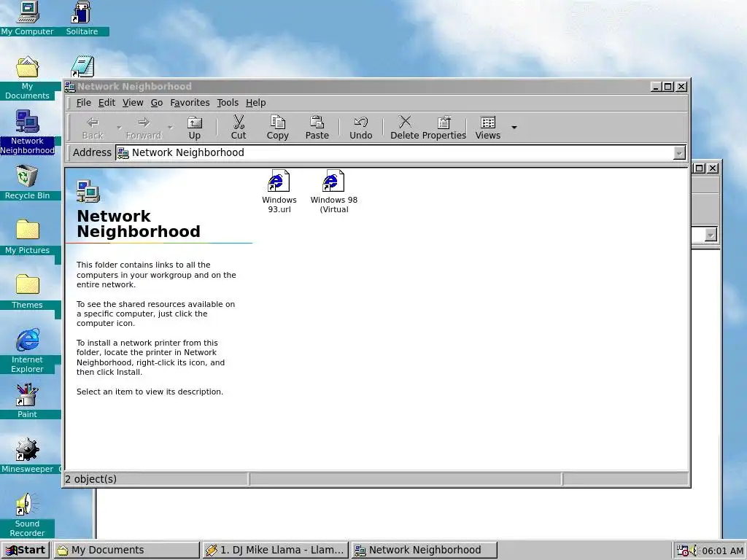
Task: Open the Go menu
Action: pyautogui.click(x=157, y=102)
